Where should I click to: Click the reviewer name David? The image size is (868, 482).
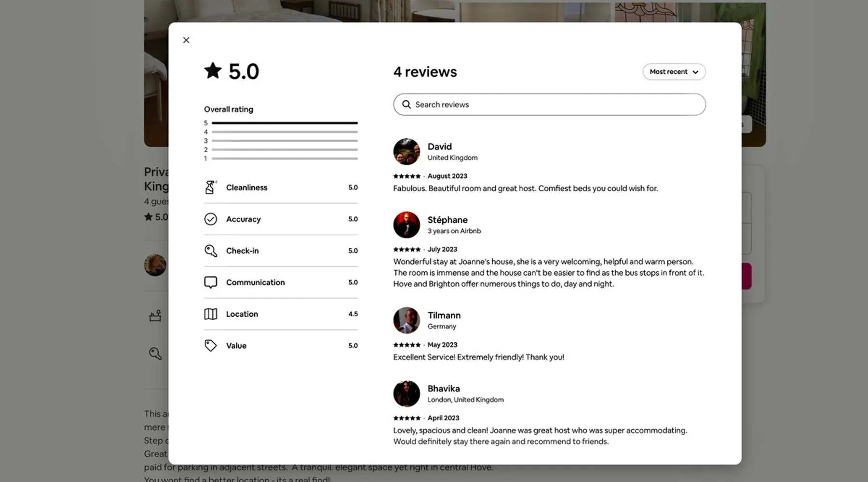[x=439, y=147]
